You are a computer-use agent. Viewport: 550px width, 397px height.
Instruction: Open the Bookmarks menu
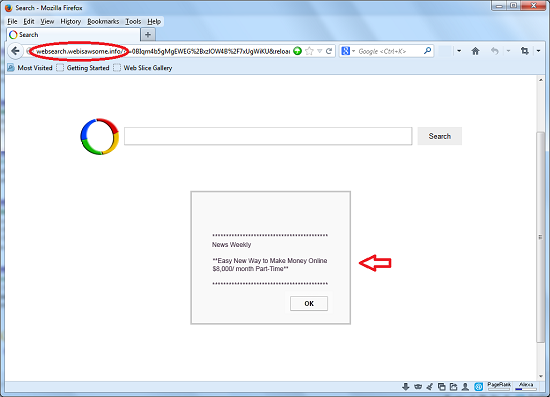point(103,22)
